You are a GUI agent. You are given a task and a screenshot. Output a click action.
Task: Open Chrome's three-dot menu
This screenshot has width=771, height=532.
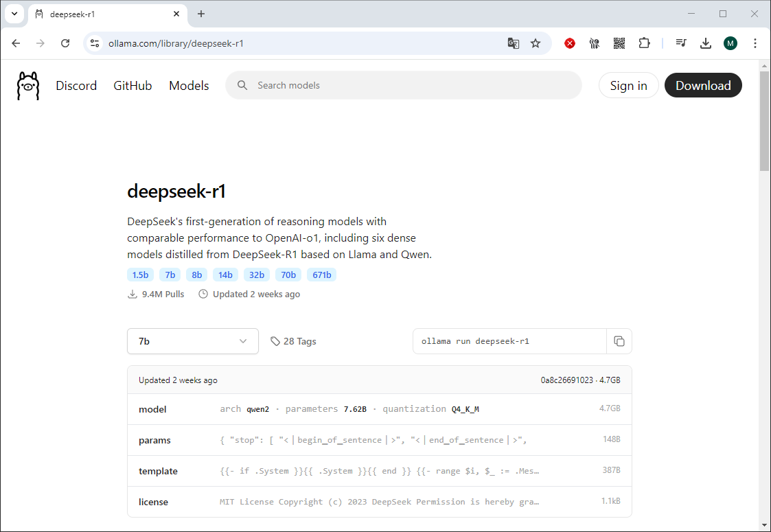(x=755, y=43)
